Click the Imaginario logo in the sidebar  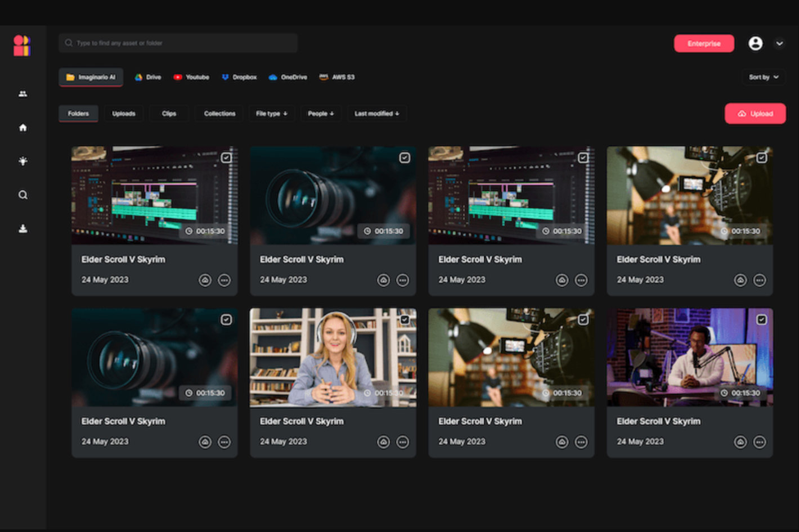(22, 46)
